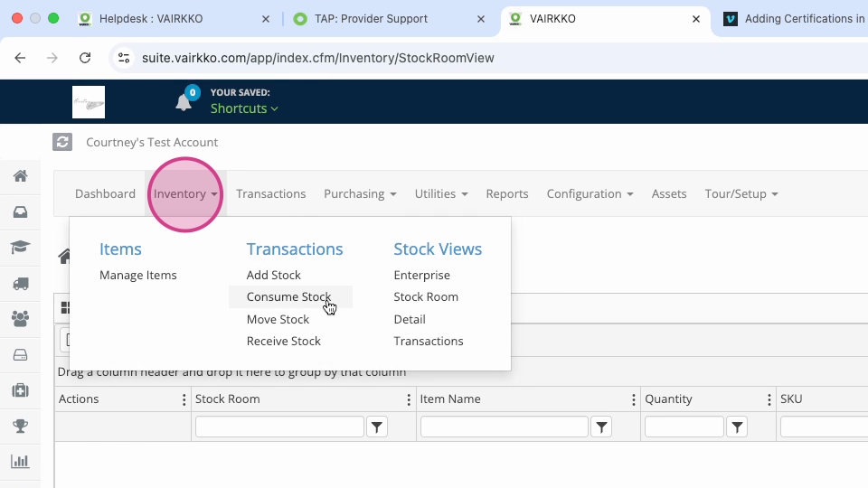Open the graduation cap training icon
The image size is (868, 488).
click(x=21, y=248)
